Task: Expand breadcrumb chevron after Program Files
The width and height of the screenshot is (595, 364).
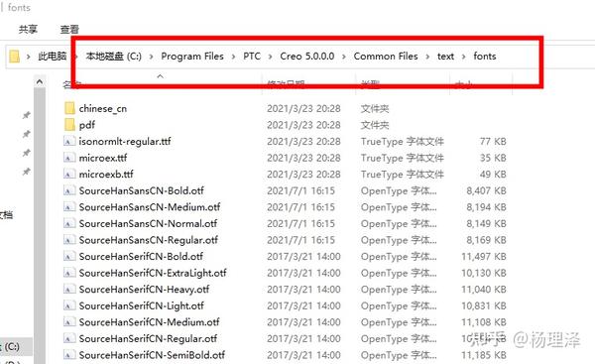Action: 233,57
